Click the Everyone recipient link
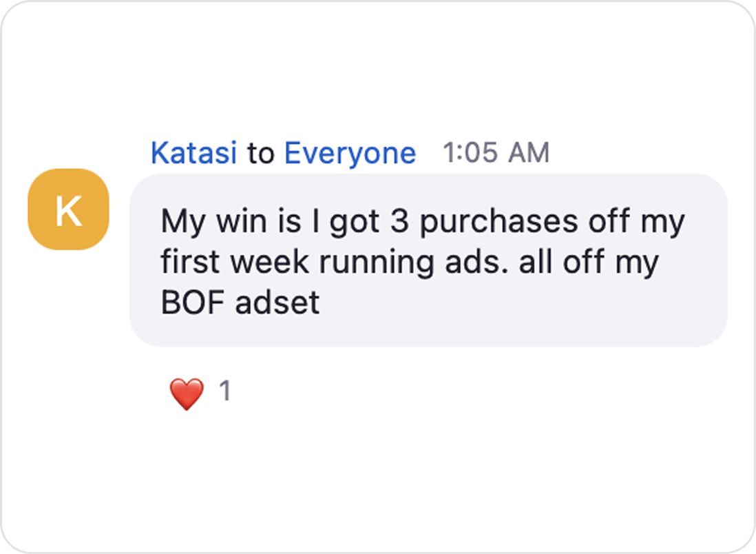This screenshot has height=554, width=756. click(350, 153)
